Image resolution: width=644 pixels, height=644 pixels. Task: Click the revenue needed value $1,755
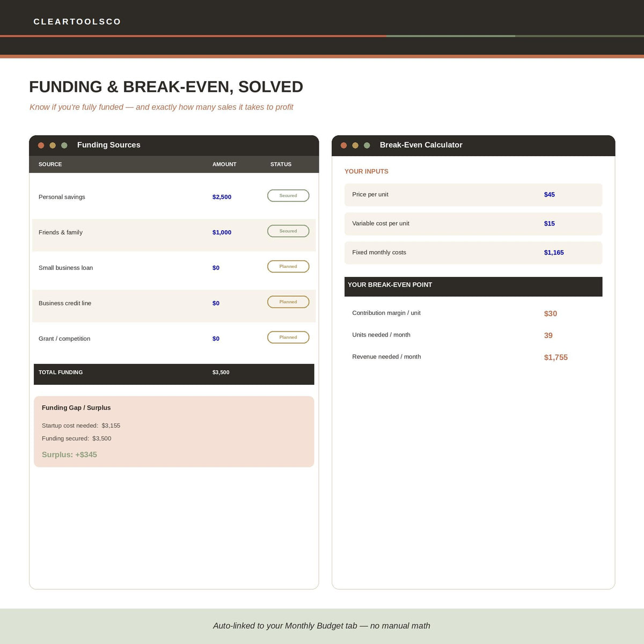556,358
